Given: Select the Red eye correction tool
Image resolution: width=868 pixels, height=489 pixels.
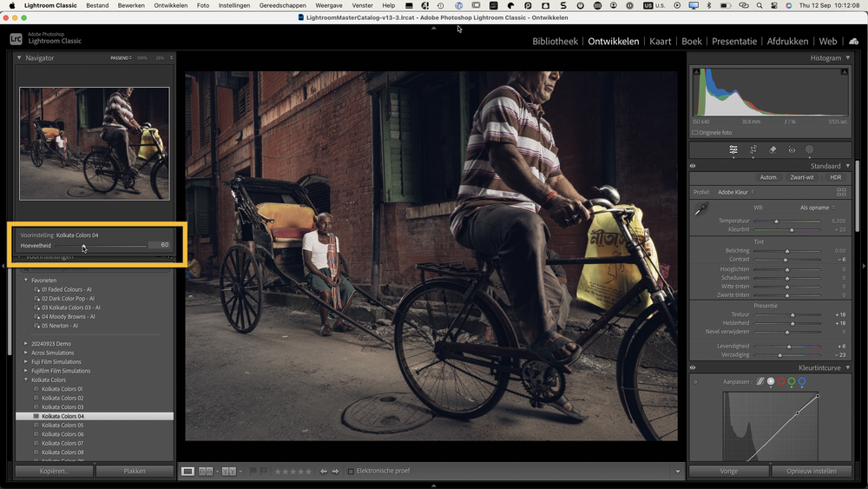Looking at the screenshot, I should (792, 149).
